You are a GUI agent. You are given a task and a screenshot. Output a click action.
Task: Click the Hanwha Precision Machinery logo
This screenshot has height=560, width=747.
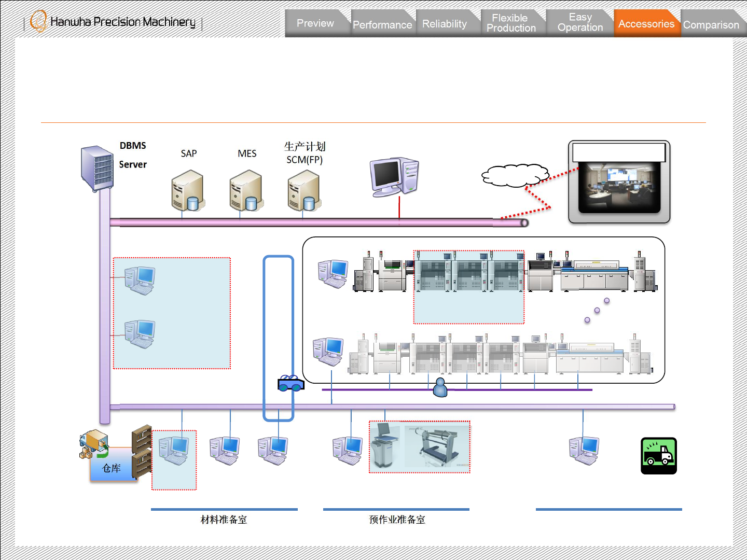click(113, 22)
